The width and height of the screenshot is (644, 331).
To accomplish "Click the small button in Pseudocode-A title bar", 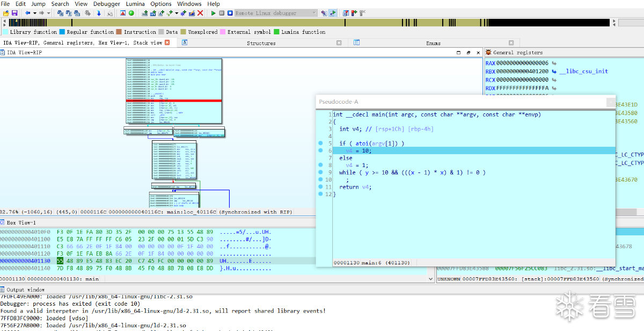I will click(x=611, y=102).
